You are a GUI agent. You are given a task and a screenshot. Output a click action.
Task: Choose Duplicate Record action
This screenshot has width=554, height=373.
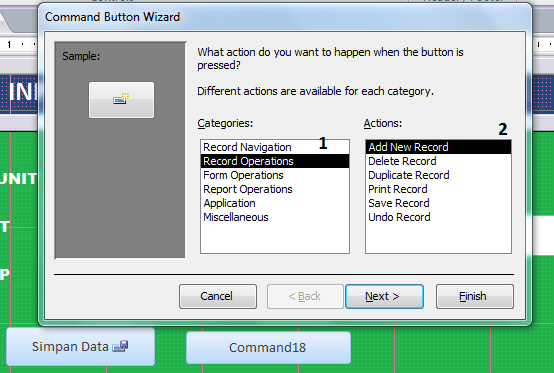pos(438,175)
